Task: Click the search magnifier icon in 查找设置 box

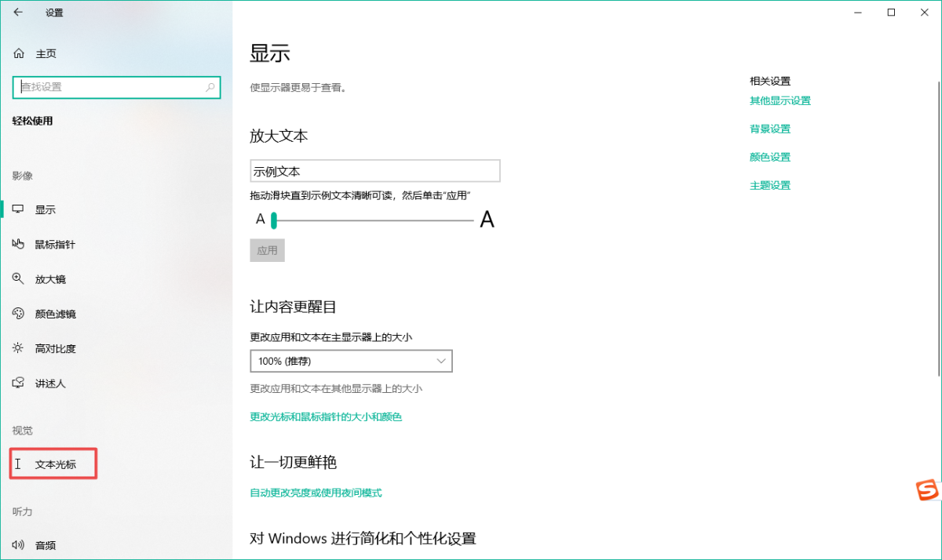Action: click(x=210, y=87)
